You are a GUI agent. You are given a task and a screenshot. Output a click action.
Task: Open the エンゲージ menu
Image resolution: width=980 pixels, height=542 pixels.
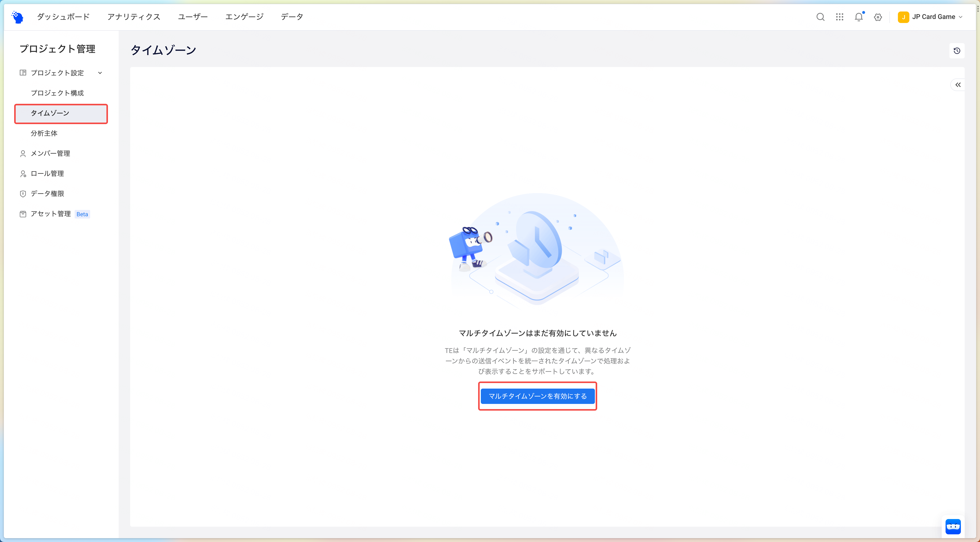tap(244, 17)
